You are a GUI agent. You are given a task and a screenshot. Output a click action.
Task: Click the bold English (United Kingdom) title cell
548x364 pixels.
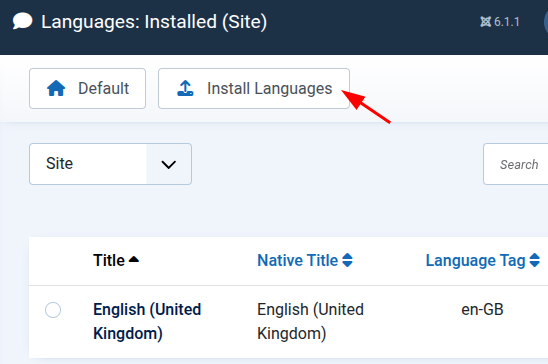click(147, 321)
